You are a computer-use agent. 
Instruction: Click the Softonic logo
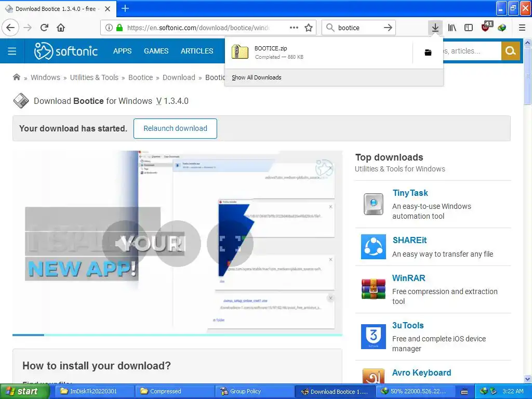[x=66, y=51]
